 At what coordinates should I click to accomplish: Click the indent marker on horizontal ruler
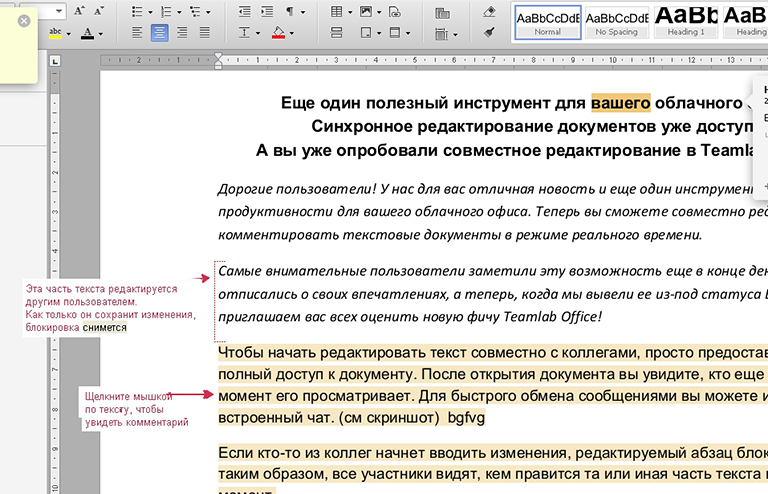218,61
